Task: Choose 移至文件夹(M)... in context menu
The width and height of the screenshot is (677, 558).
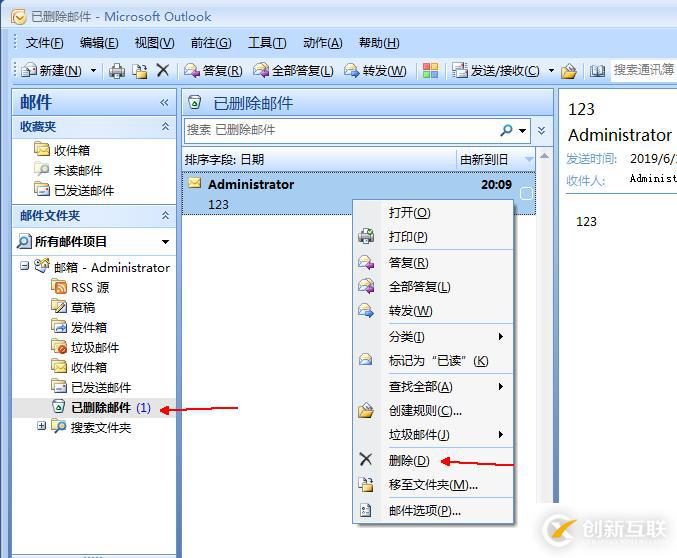Action: [433, 485]
